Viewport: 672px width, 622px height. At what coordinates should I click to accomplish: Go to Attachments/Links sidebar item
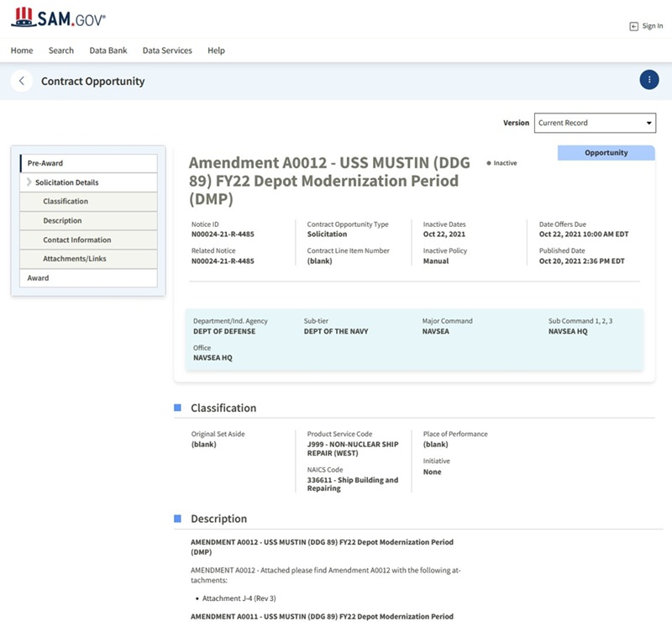75,259
